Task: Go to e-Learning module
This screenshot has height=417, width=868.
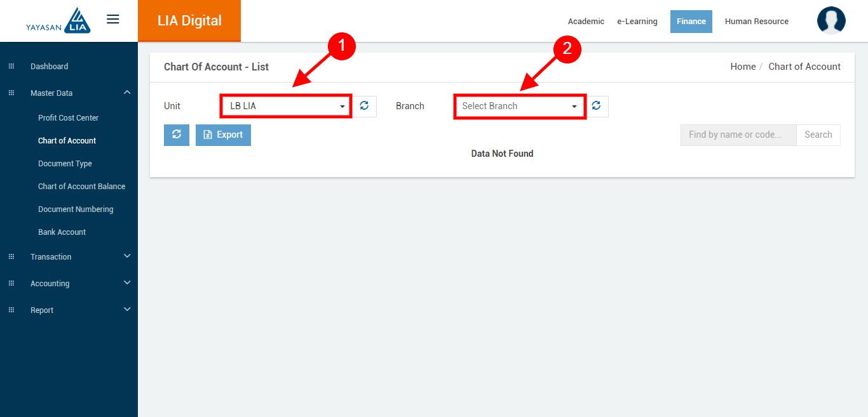Action: click(x=637, y=22)
